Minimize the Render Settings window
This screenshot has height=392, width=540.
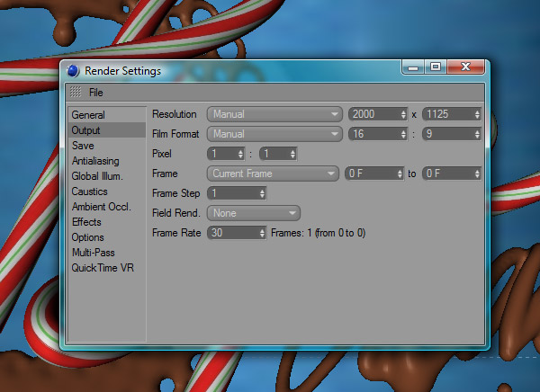(x=413, y=67)
